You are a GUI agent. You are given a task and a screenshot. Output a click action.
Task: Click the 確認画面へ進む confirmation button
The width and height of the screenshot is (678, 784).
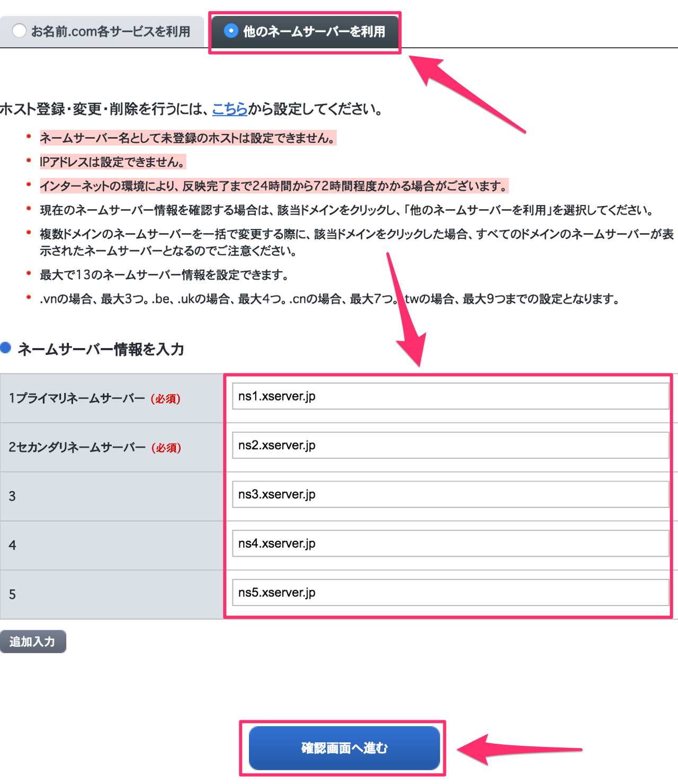click(344, 748)
